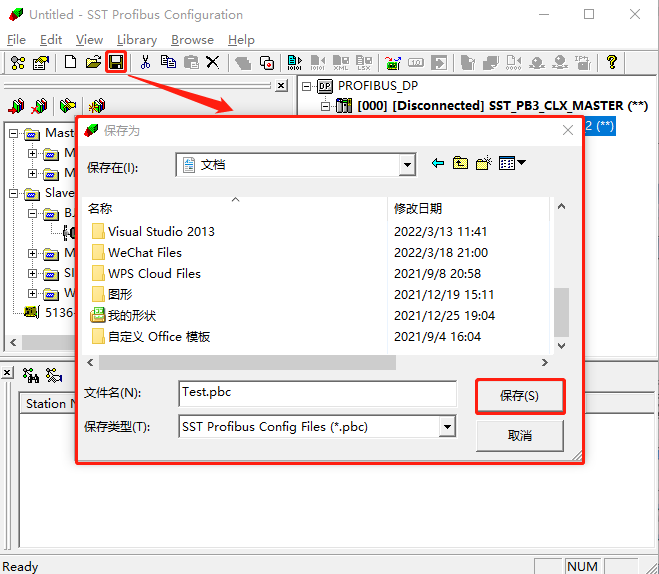Click the yellow question mark Help icon
Image resolution: width=659 pixels, height=574 pixels.
click(x=612, y=62)
